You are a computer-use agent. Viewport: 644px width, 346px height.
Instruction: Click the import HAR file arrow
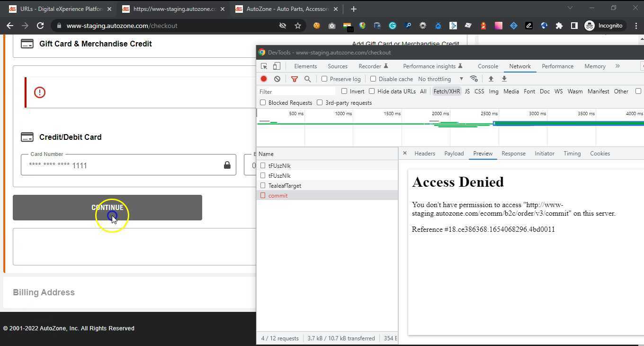491,79
